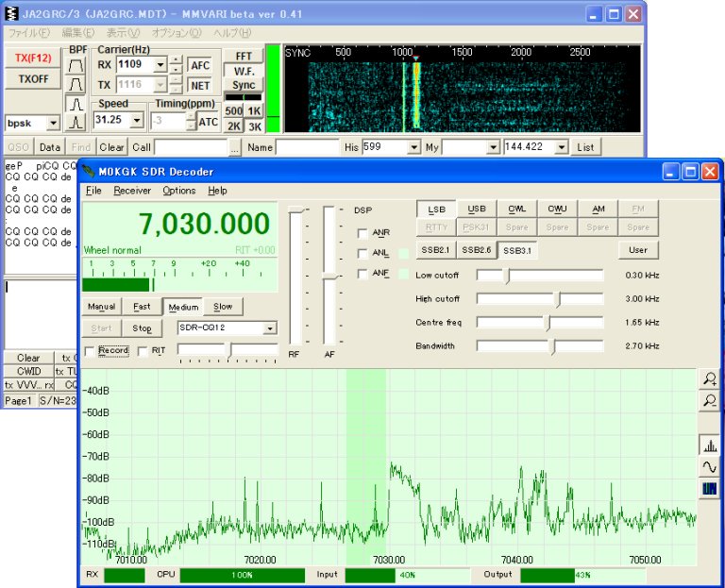Switch to waveform sine display icon
Image resolution: width=725 pixels, height=588 pixels.
[x=710, y=467]
